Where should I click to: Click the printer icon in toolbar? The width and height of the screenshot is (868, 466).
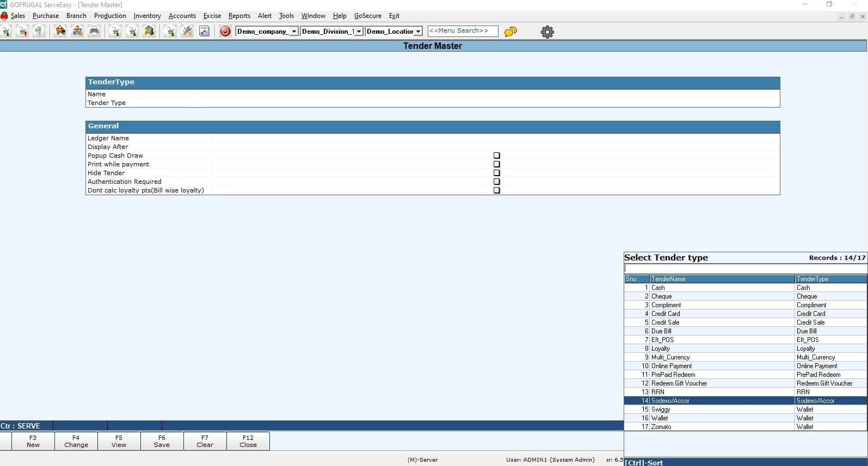click(94, 32)
